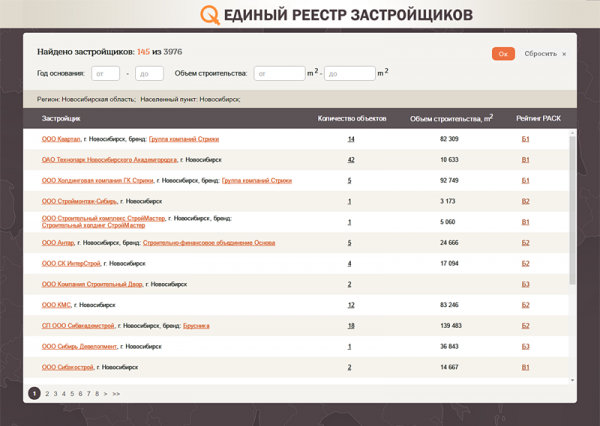The width and height of the screenshot is (600, 426).
Task: Focus construction volume 'от' field
Action: coord(279,73)
